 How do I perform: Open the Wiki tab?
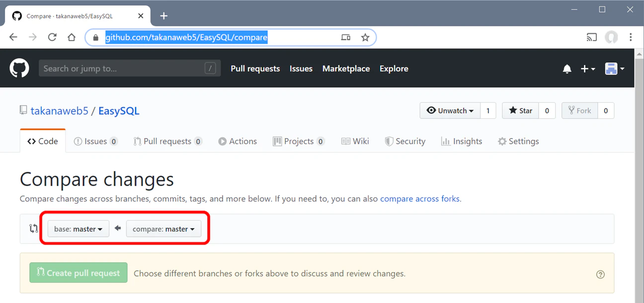(x=355, y=141)
